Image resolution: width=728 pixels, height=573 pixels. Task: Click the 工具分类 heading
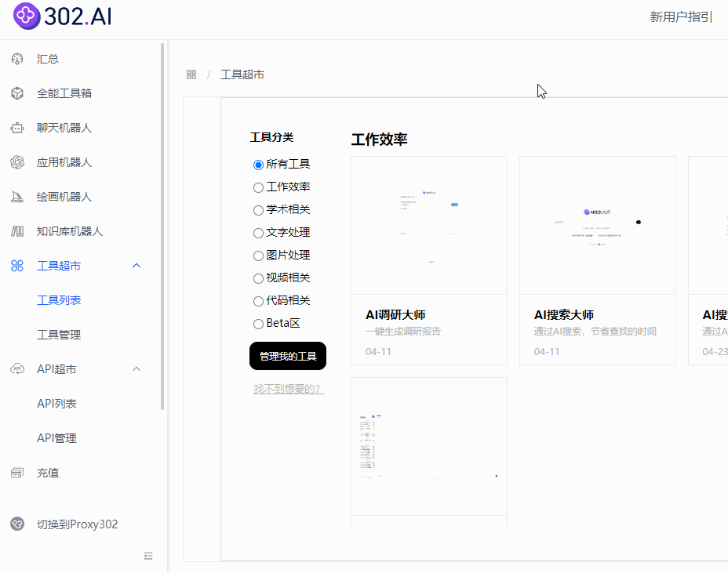point(271,137)
